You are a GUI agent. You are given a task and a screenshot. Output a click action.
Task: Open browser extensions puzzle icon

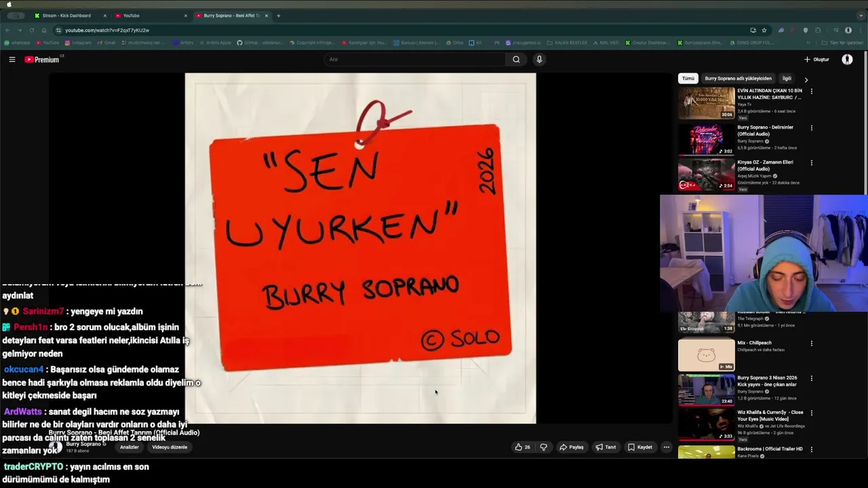click(818, 30)
